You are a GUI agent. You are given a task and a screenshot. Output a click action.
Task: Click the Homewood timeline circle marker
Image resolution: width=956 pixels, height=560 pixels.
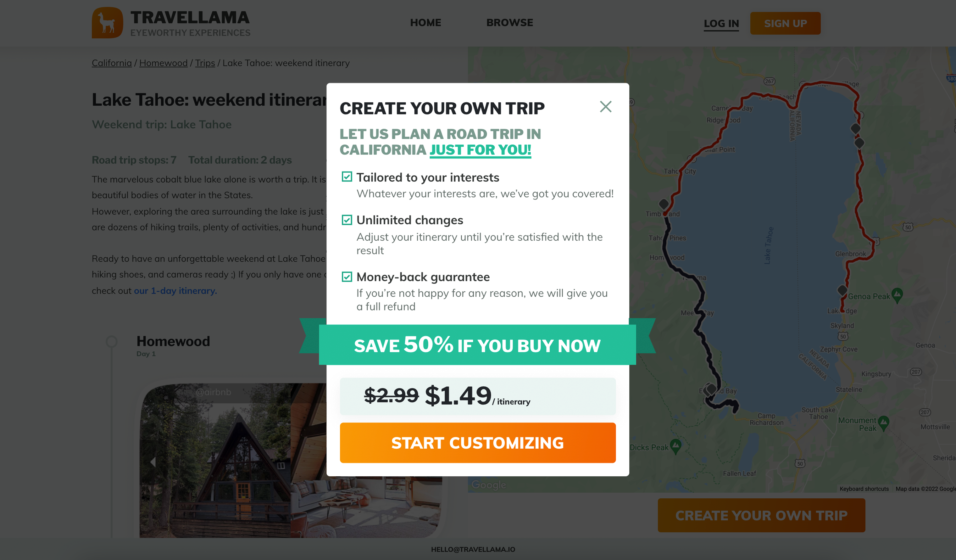click(112, 341)
